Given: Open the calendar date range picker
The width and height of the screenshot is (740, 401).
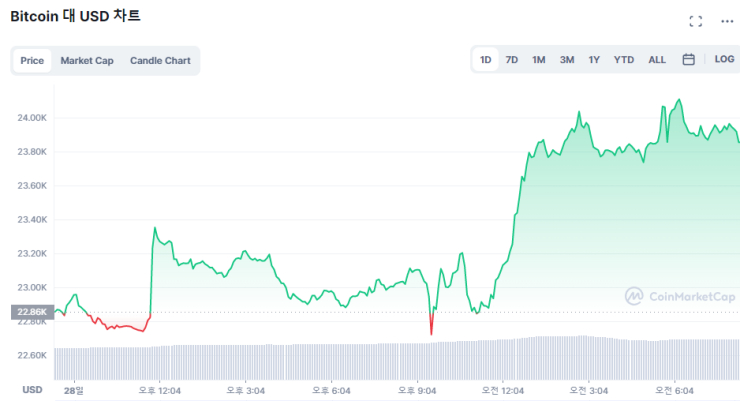Looking at the screenshot, I should (688, 60).
